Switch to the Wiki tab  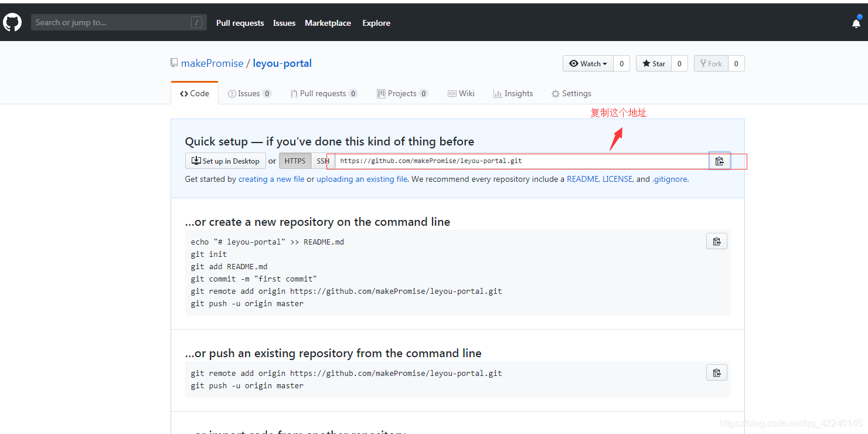tap(461, 93)
